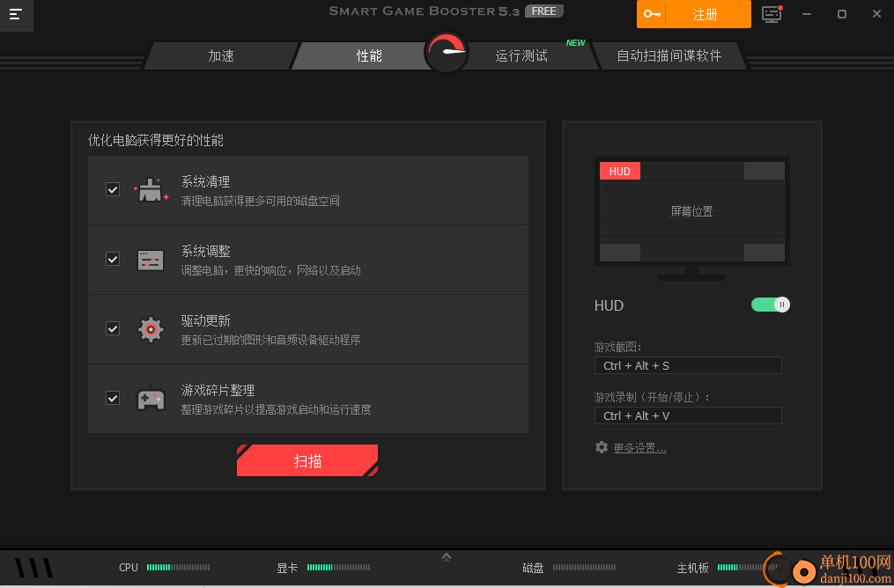Click the broom icon for 系统清理
The width and height of the screenshot is (894, 588).
coord(151,190)
